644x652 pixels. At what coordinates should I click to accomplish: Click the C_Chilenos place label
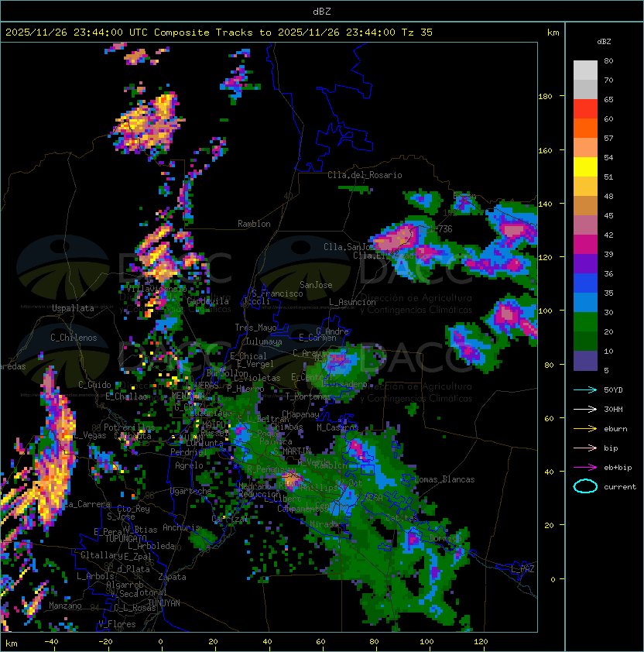(x=74, y=338)
